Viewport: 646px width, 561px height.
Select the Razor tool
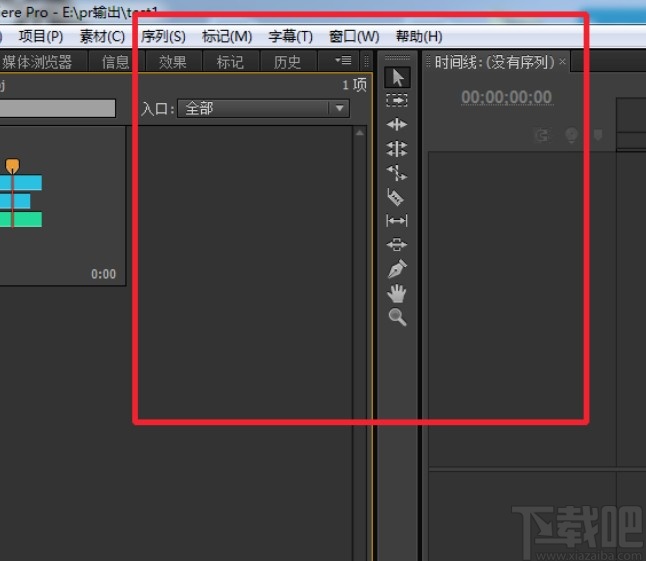(396, 197)
